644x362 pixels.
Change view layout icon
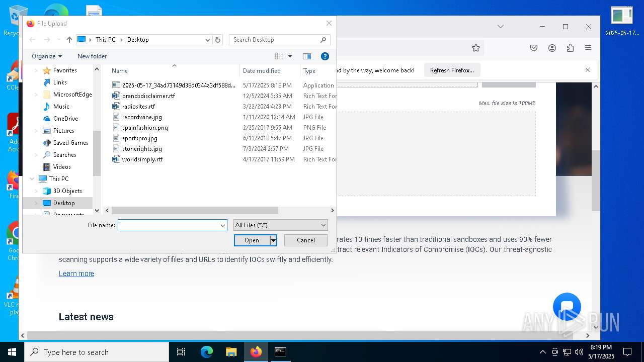[x=279, y=56]
